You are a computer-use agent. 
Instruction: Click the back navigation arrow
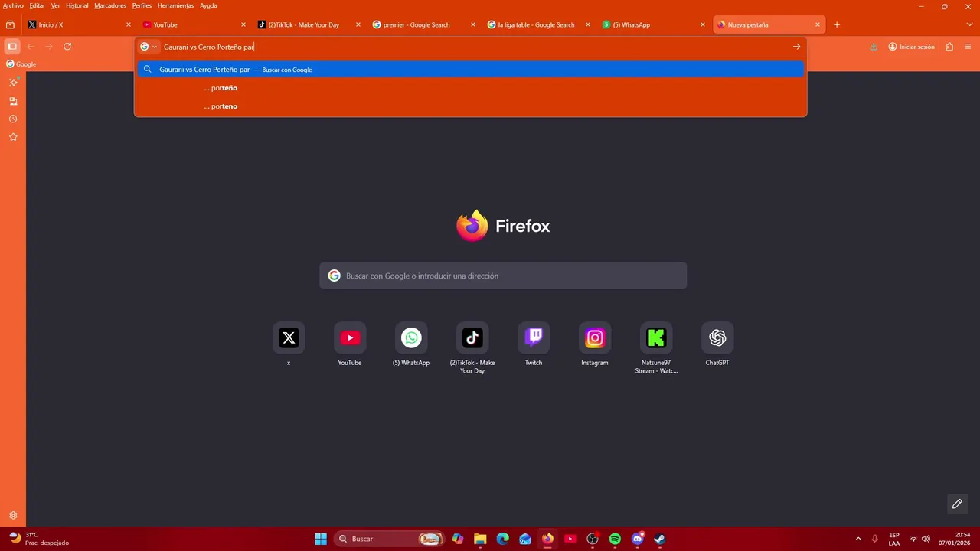click(31, 47)
